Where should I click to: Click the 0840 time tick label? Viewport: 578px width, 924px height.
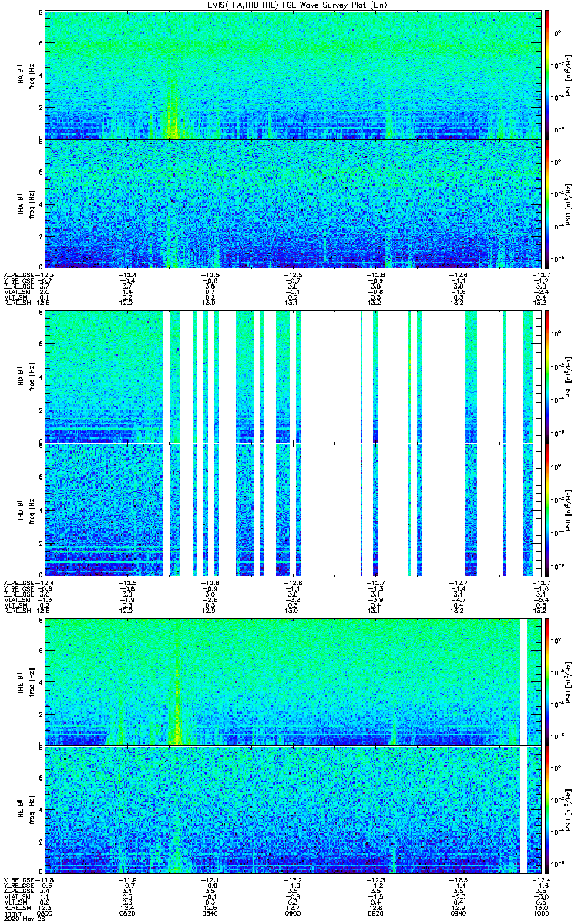[211, 913]
